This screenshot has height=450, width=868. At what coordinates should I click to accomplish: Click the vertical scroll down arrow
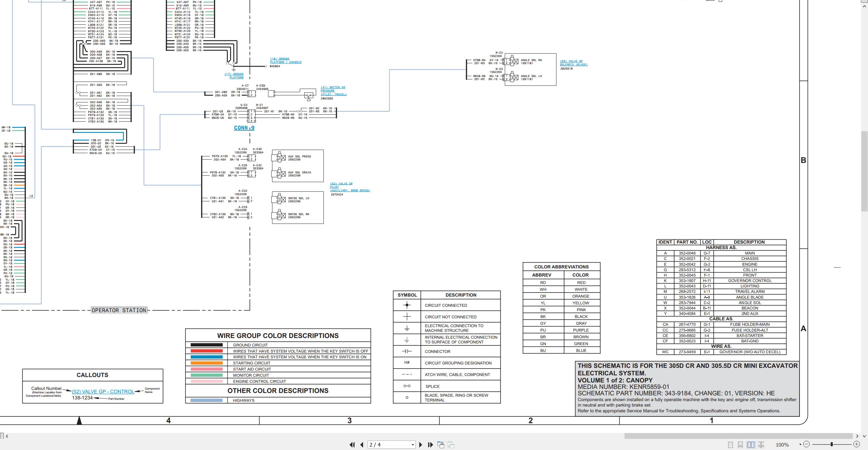click(x=864, y=436)
